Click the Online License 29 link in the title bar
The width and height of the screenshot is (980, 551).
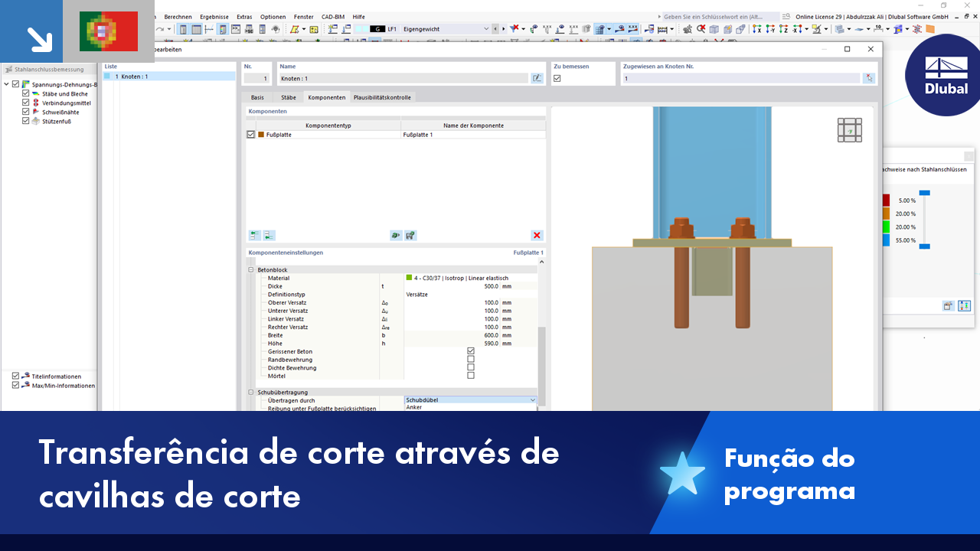point(823,16)
